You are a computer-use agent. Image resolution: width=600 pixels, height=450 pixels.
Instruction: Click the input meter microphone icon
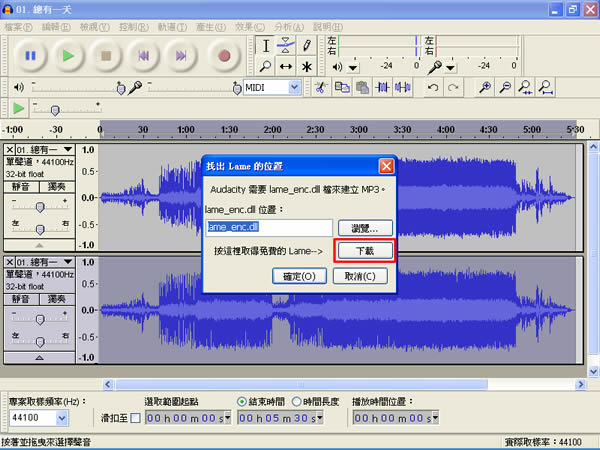coord(435,67)
